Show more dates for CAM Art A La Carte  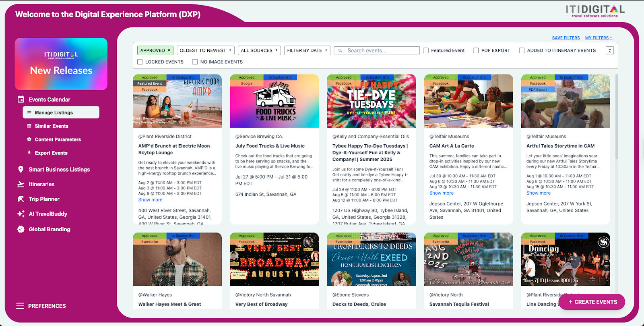[x=442, y=193]
